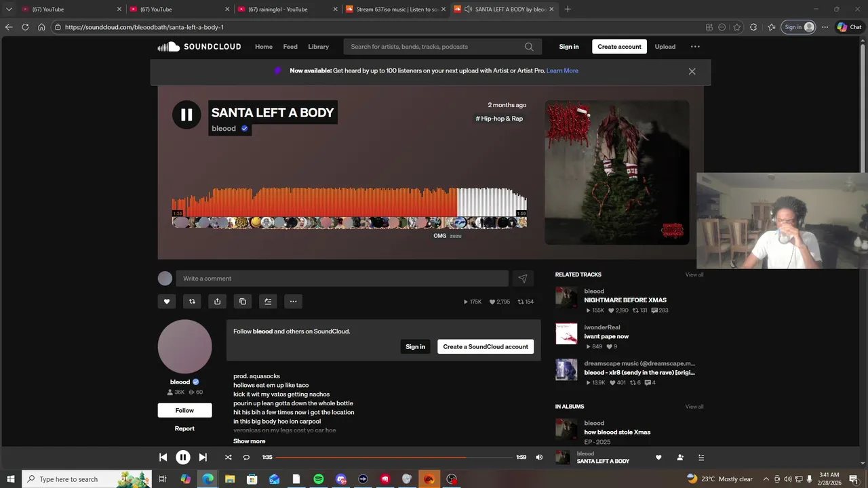Like the track with the heart button under the comment box

(x=167, y=302)
